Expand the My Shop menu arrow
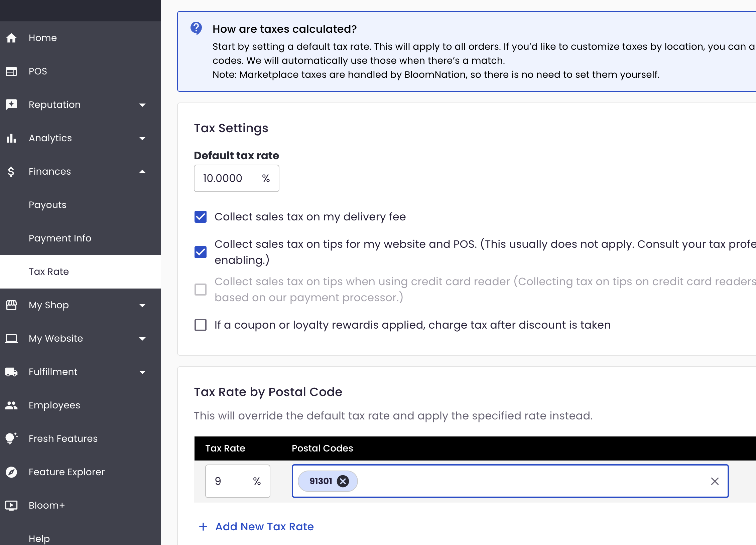Viewport: 756px width, 545px height. (142, 306)
